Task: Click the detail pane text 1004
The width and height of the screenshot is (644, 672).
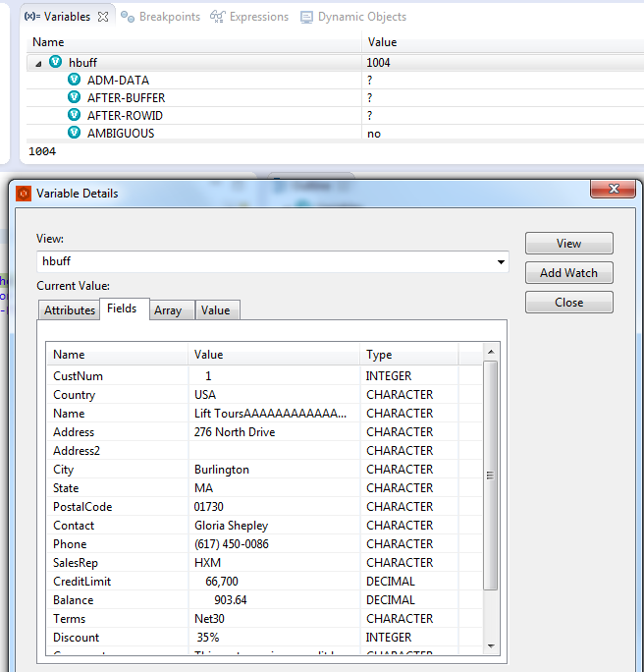Action: [42, 151]
